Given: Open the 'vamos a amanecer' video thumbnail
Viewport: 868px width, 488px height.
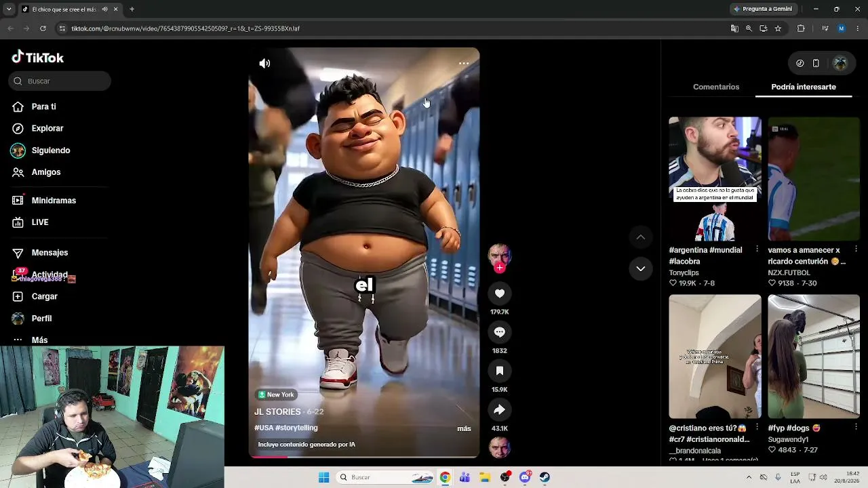Looking at the screenshot, I should 814,179.
